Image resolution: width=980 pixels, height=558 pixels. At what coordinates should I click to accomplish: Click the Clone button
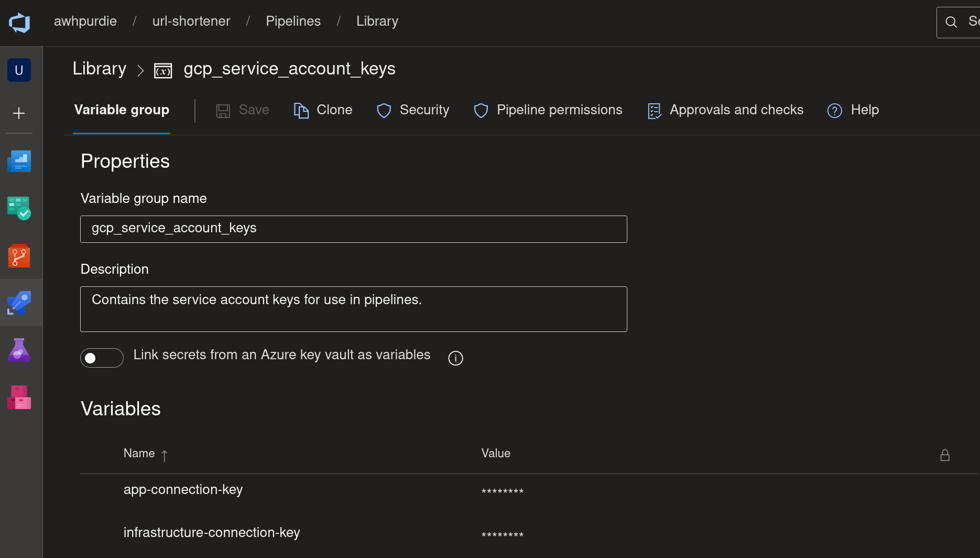pyautogui.click(x=323, y=110)
